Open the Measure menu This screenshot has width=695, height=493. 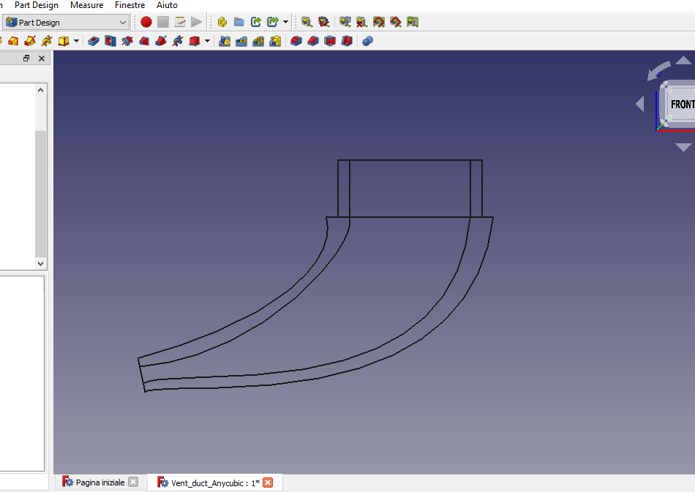coord(86,5)
